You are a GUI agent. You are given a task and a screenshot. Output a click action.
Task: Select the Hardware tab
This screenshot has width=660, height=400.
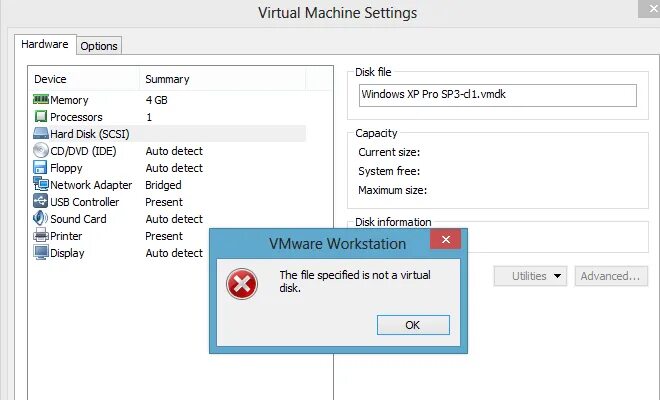[x=46, y=45]
